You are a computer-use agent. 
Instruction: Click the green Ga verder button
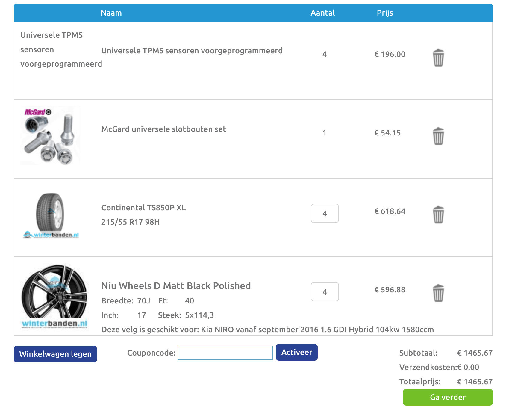point(448,397)
